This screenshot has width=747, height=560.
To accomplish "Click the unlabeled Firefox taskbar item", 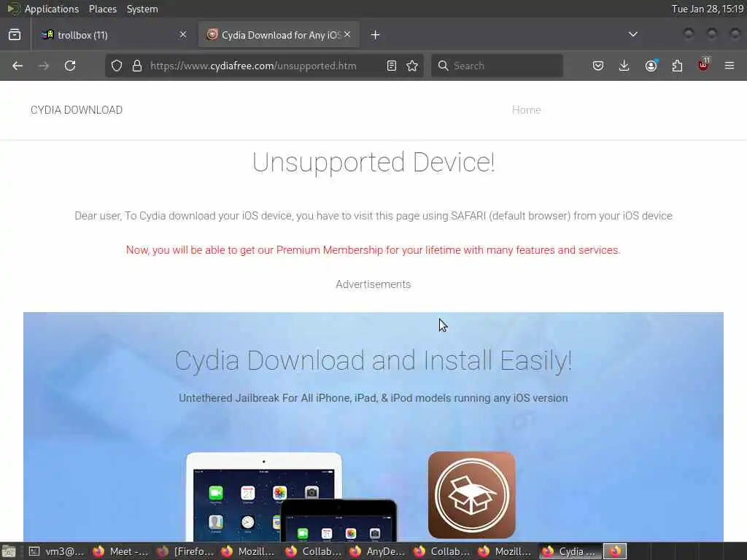I will coord(615,551).
